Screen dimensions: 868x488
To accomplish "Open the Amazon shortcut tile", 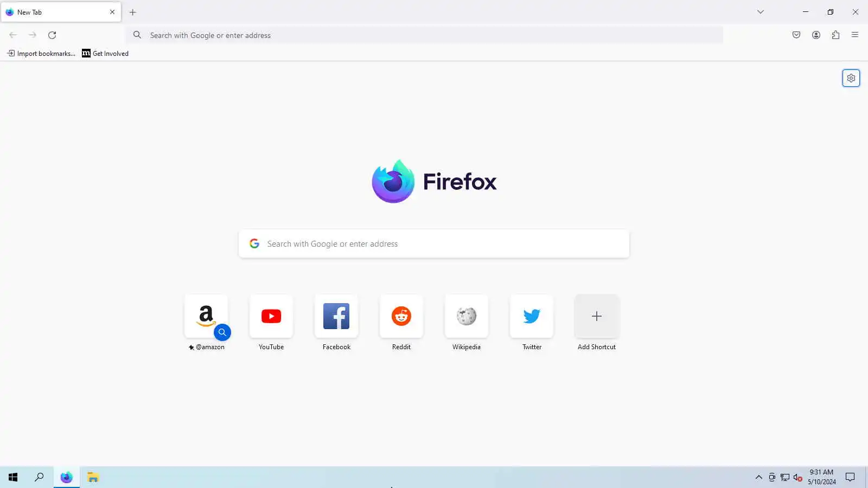I will pos(206,316).
